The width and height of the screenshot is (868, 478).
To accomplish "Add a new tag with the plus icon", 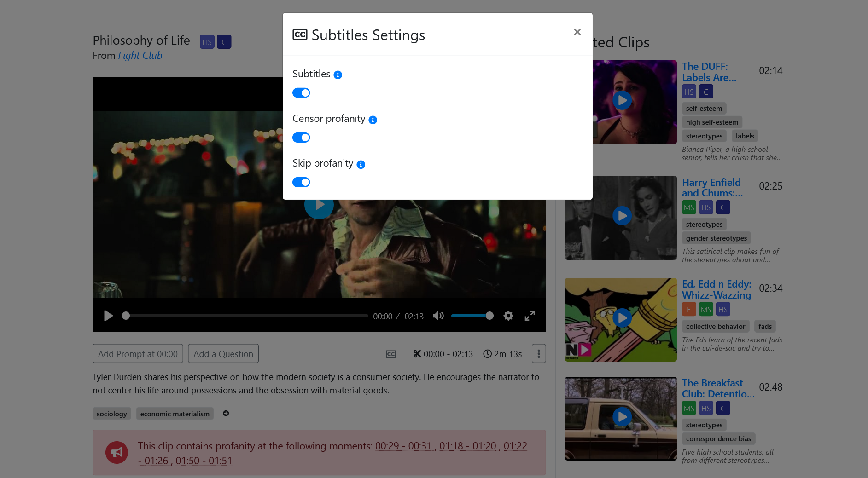I will click(226, 413).
